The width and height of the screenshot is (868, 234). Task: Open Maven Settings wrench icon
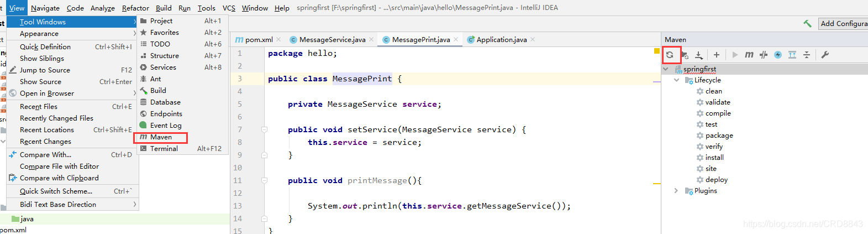coord(825,55)
